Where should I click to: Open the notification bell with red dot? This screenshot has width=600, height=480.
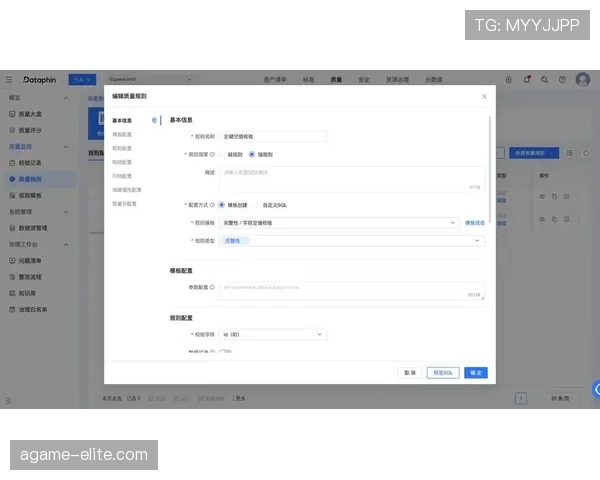527,79
